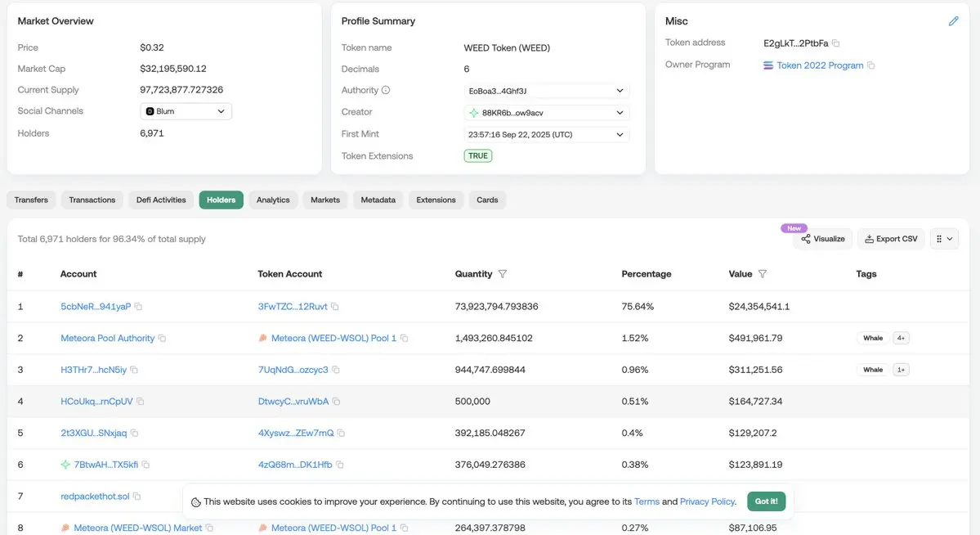This screenshot has width=980, height=535.
Task: Copy account address 5cbNeR...941yaP
Action: tap(139, 307)
